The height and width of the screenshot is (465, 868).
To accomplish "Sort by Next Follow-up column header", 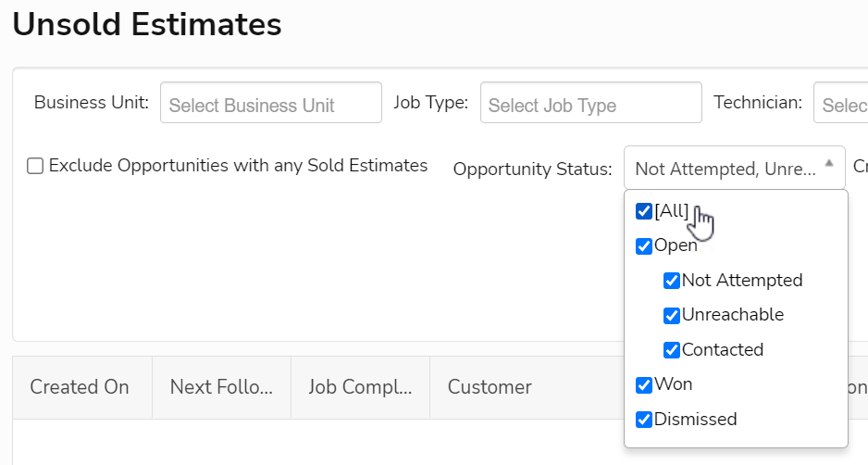I will pos(221,387).
